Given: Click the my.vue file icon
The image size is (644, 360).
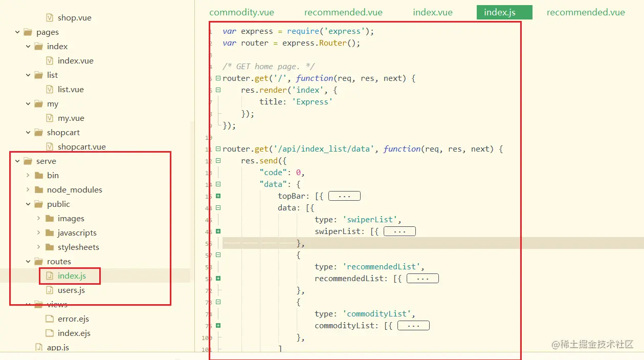Looking at the screenshot, I should (x=50, y=118).
